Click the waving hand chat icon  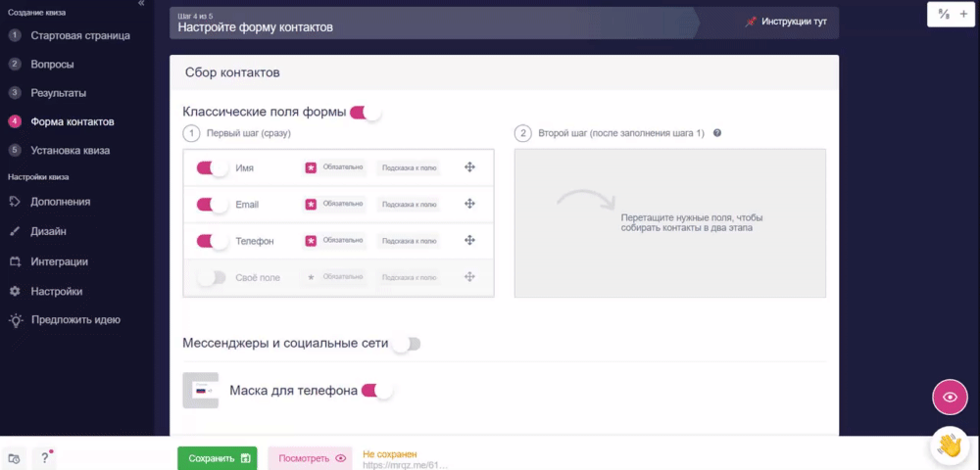(x=950, y=446)
